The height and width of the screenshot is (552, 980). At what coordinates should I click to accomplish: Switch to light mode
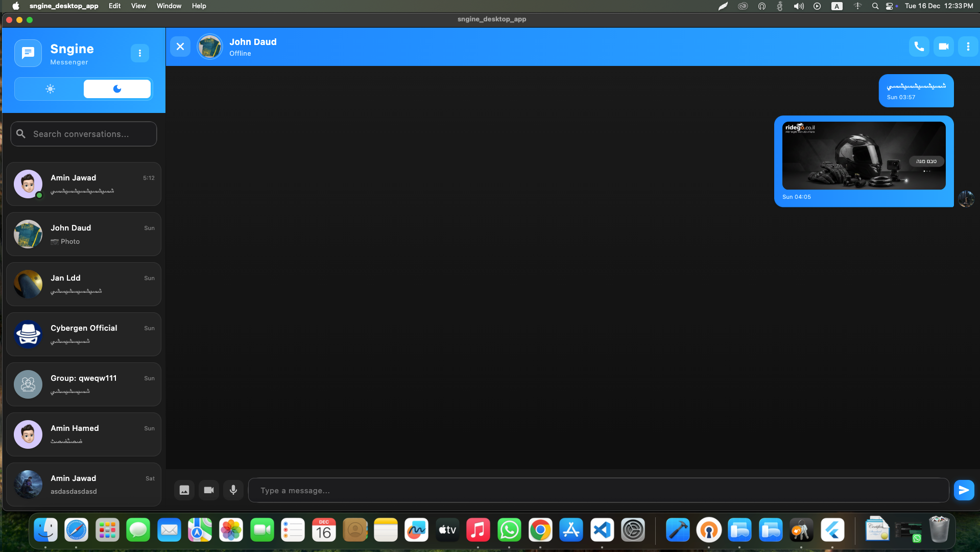[50, 88]
